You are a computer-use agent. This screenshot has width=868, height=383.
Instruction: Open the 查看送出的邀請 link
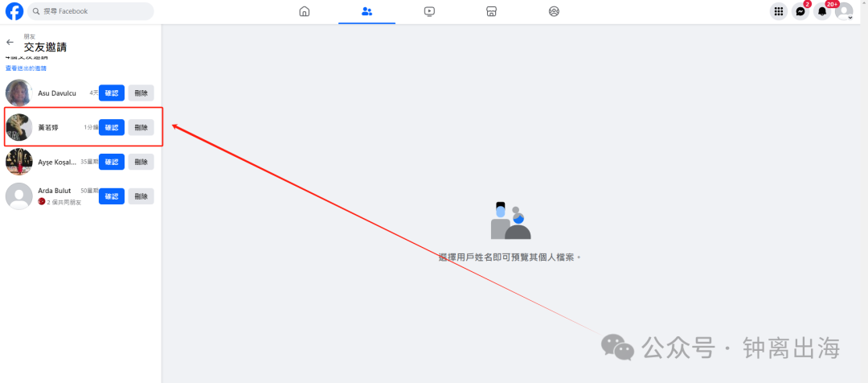pos(26,68)
